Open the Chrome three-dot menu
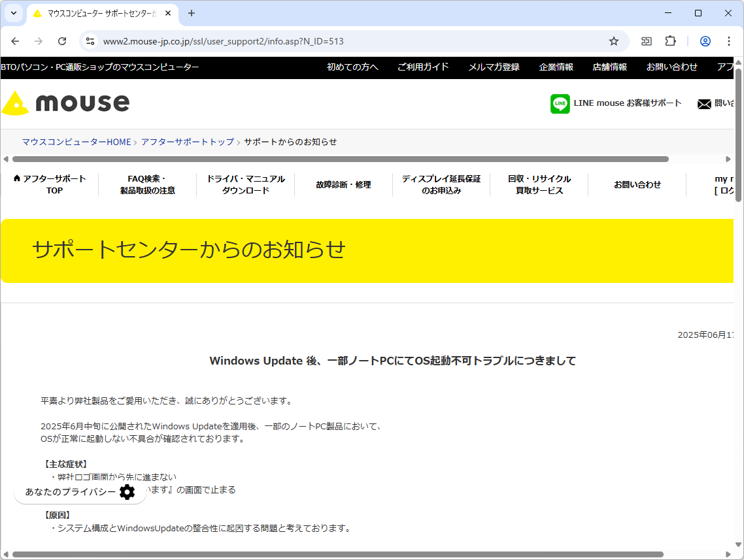 [x=729, y=41]
